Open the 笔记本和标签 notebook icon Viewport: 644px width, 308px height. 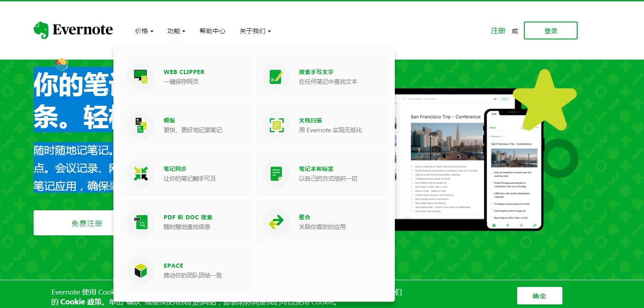tap(276, 174)
